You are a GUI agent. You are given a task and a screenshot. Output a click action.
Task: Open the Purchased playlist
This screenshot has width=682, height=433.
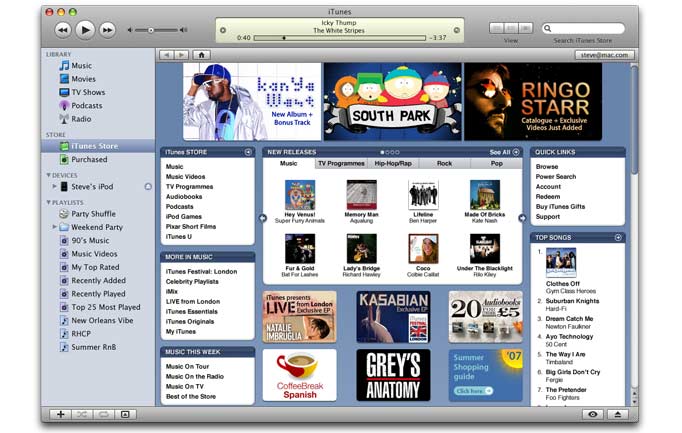point(89,160)
